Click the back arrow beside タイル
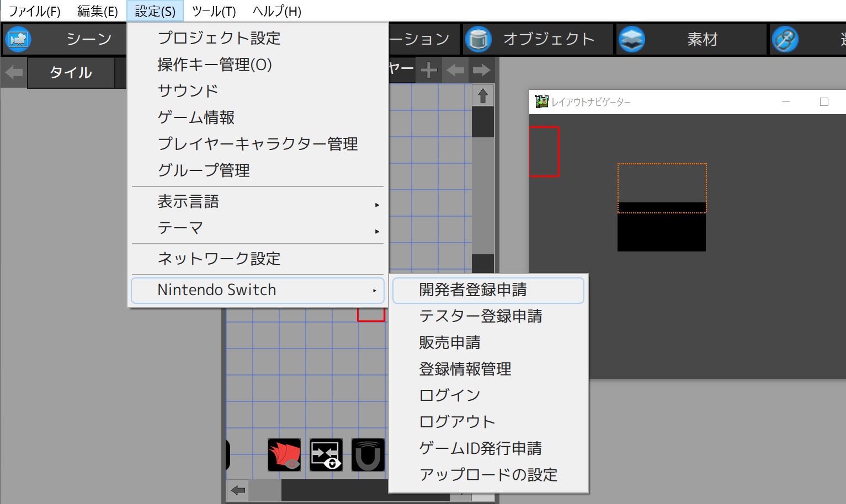Image resolution: width=846 pixels, height=504 pixels. (14, 72)
